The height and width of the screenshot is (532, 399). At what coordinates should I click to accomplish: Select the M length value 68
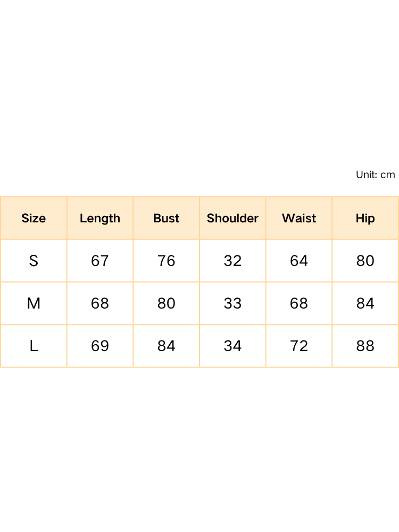click(x=100, y=303)
